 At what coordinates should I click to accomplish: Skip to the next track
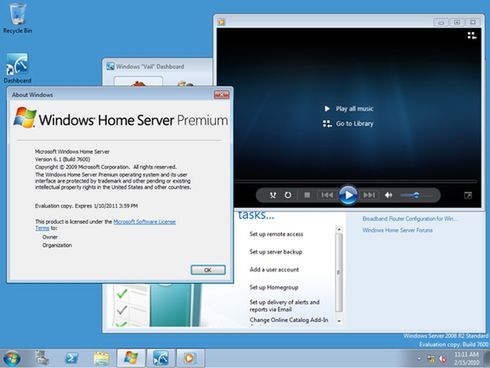click(x=369, y=195)
